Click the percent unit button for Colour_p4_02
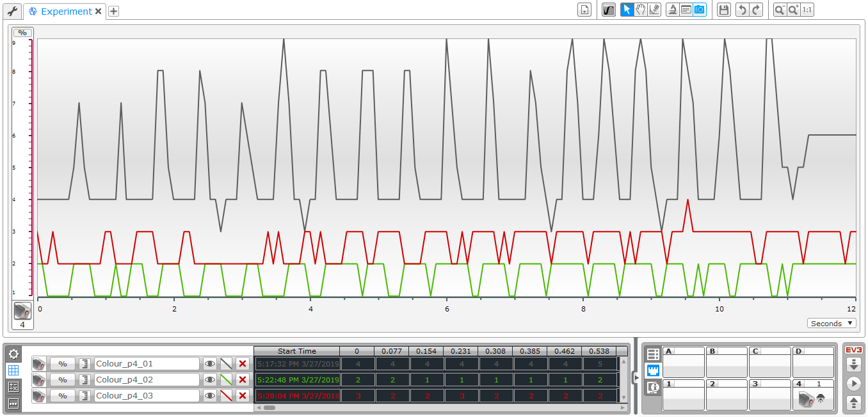868x417 pixels. [63, 380]
